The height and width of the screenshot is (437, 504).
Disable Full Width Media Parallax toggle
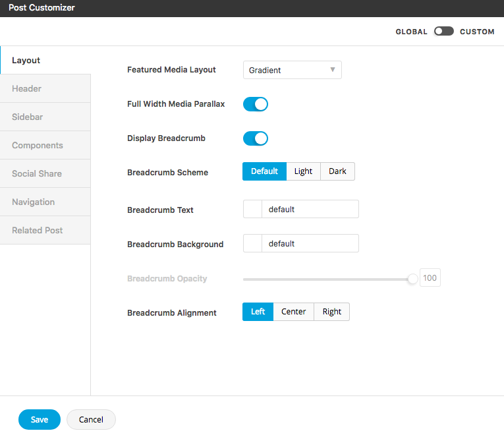coord(256,104)
